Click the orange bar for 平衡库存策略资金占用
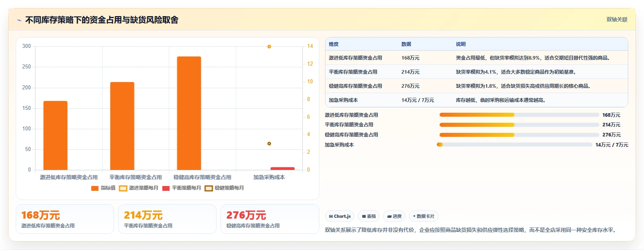 coord(122,126)
